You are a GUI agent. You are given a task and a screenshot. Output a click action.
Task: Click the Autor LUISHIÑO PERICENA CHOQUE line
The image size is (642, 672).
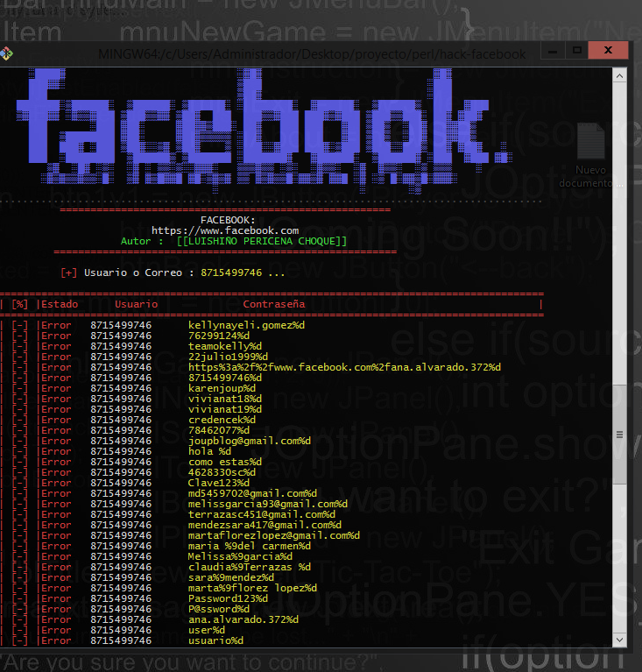coord(234,241)
